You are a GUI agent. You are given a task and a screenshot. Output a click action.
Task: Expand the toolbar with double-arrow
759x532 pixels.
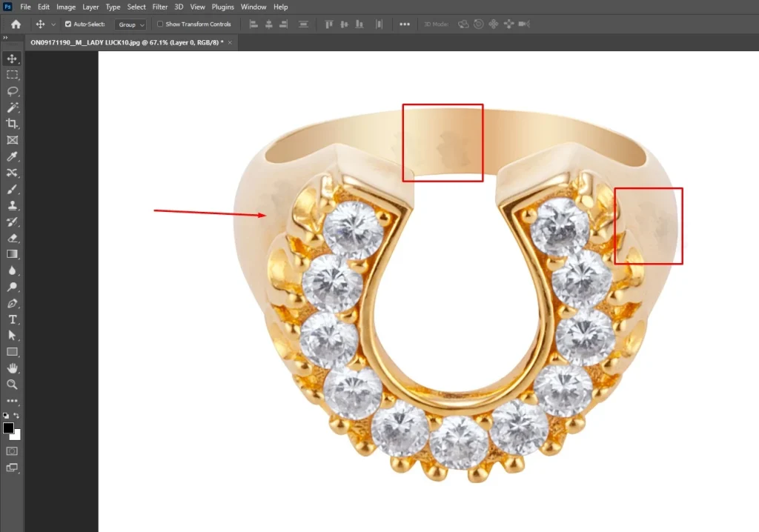pos(6,38)
